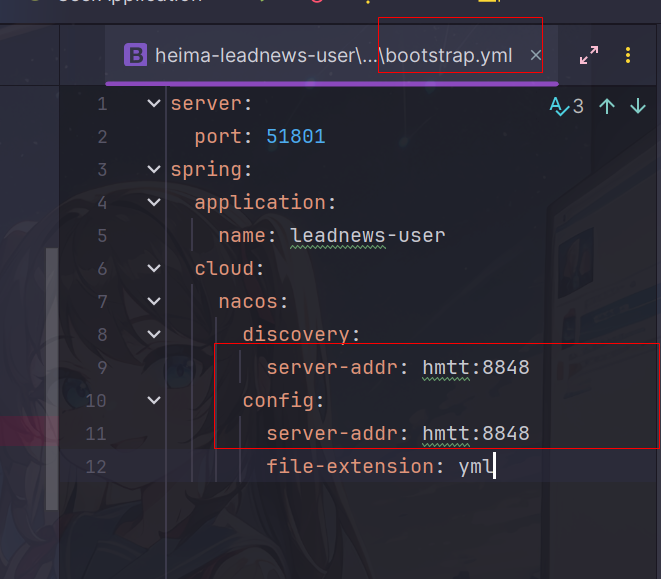Click the left panel vertical scrollbar
This screenshot has width=661, height=579.
point(52,379)
